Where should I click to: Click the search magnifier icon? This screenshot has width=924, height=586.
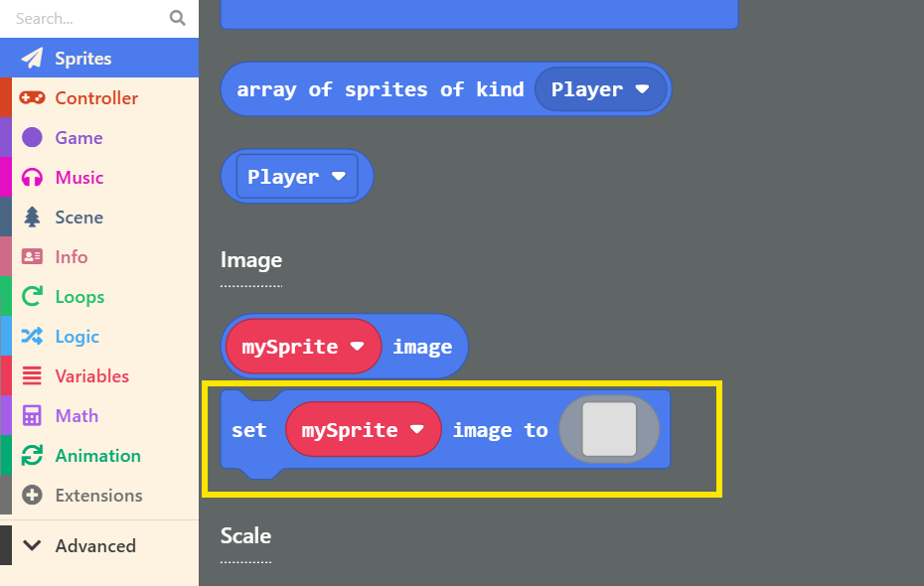click(178, 18)
